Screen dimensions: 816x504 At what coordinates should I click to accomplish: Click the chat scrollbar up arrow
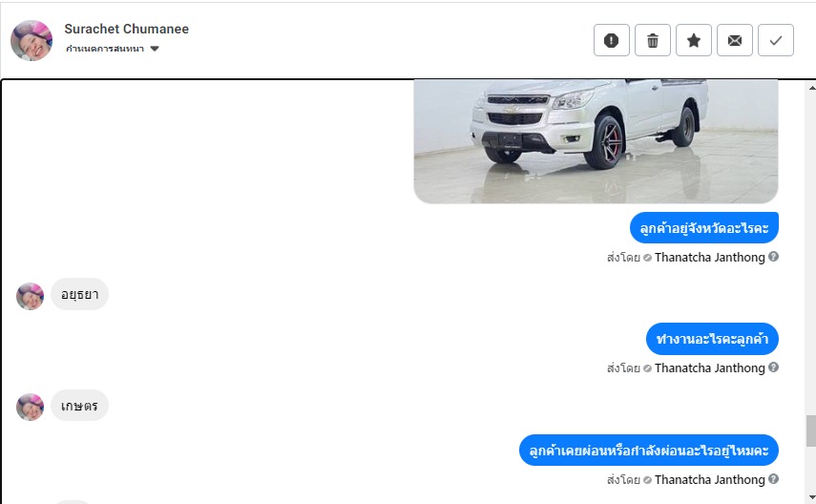tap(812, 88)
